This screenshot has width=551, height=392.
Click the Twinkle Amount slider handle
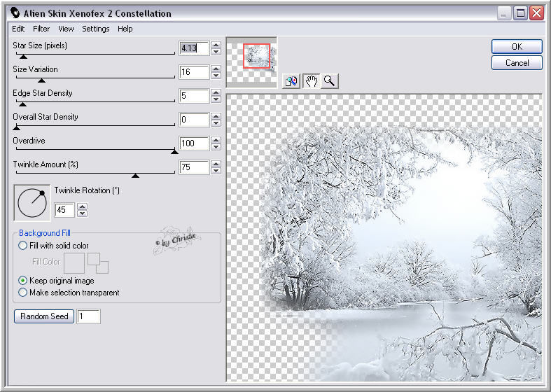coord(135,176)
